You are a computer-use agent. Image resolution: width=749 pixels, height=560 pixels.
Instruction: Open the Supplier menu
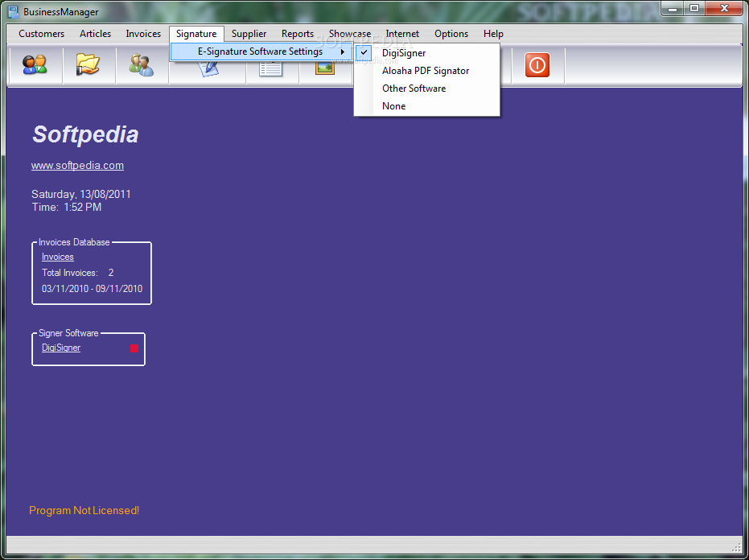pyautogui.click(x=249, y=34)
